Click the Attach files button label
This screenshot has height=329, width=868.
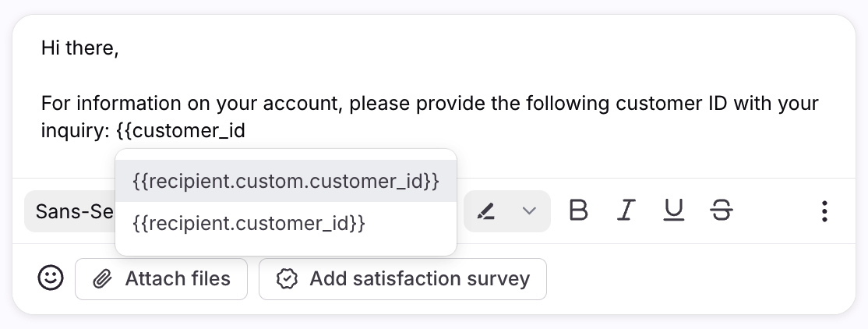pos(178,278)
